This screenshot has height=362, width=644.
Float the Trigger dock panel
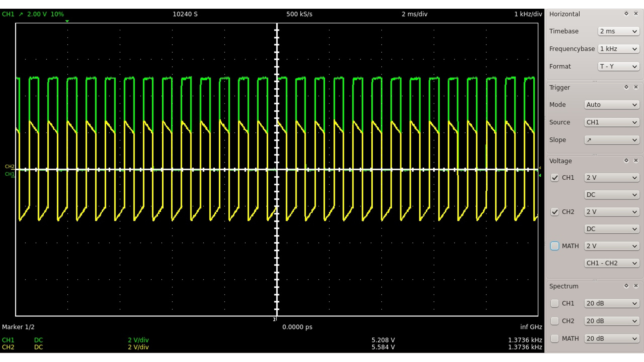click(x=626, y=87)
